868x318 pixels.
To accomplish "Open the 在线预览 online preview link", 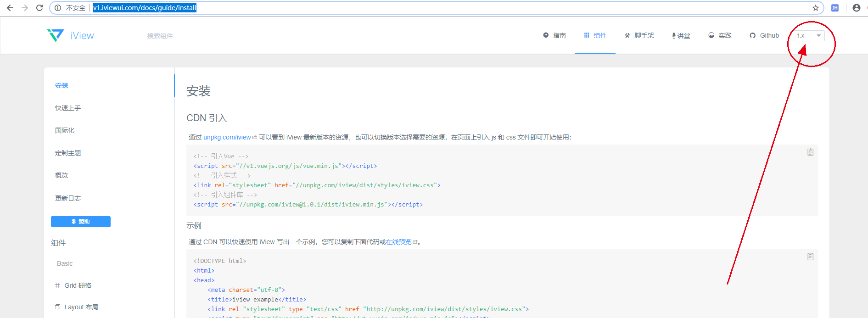I will click(398, 242).
